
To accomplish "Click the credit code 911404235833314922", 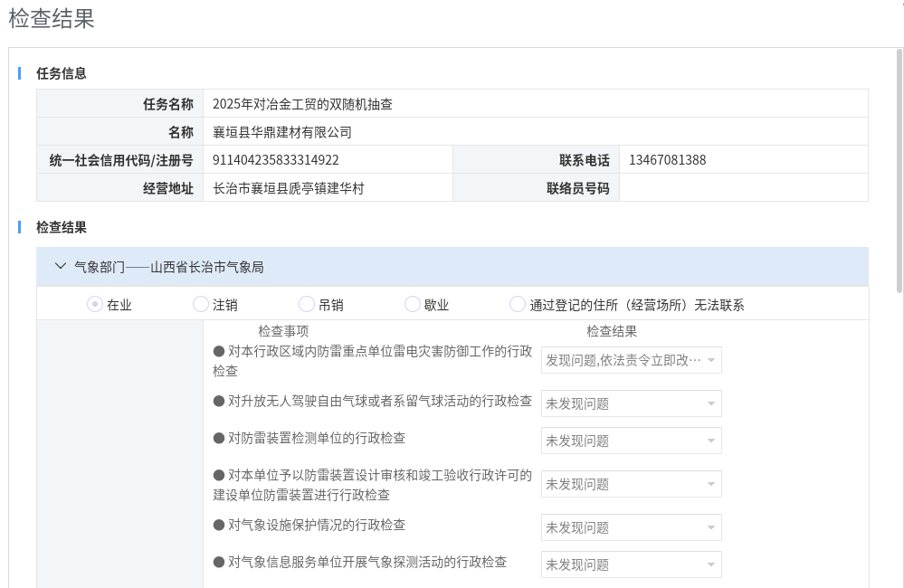I will pos(276,160).
